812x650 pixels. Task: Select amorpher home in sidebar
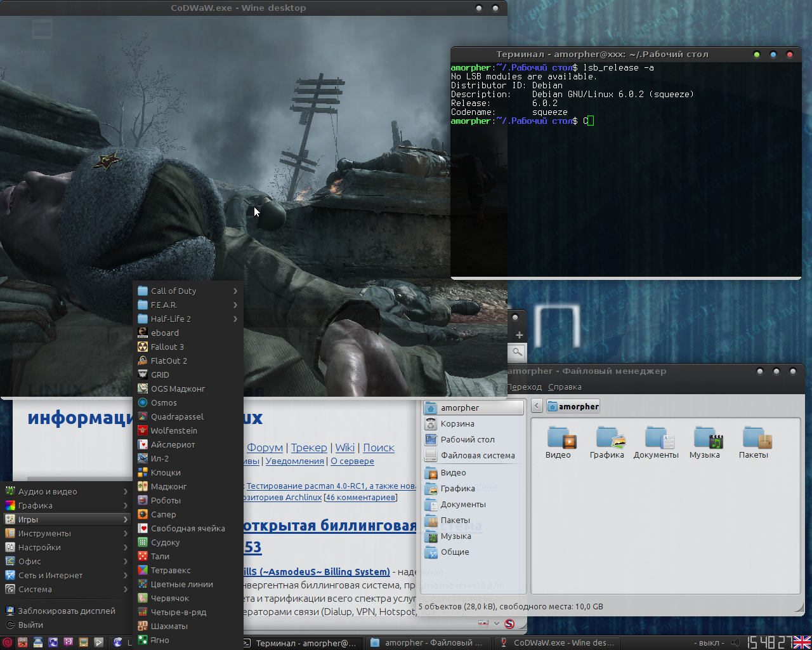click(x=474, y=408)
